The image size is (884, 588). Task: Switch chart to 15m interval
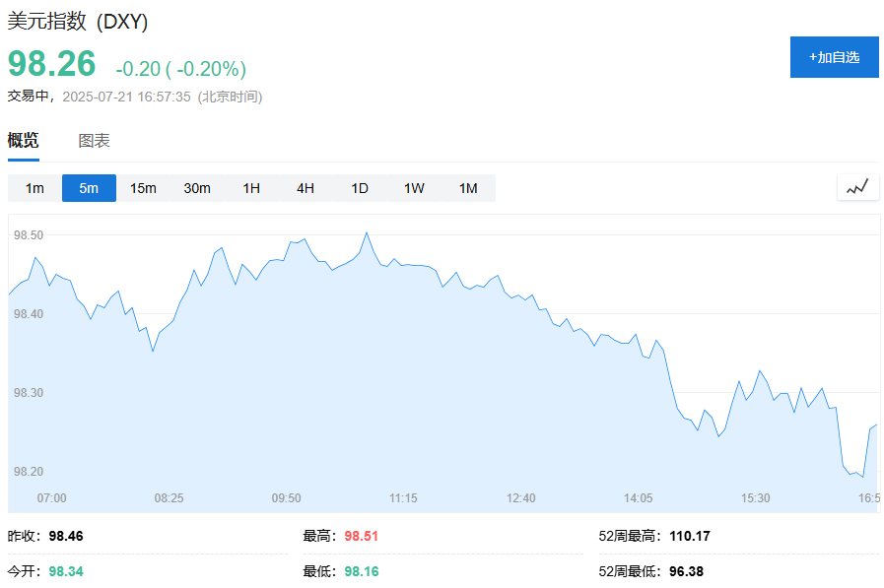pyautogui.click(x=143, y=188)
